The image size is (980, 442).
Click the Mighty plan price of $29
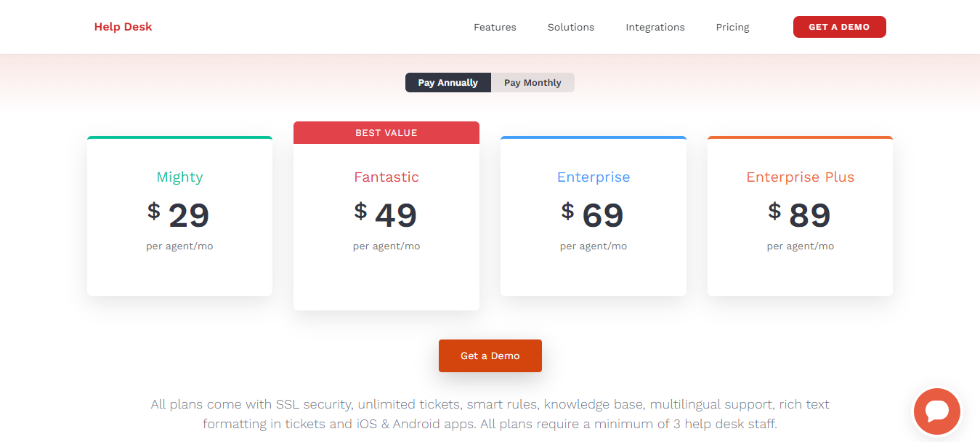179,214
